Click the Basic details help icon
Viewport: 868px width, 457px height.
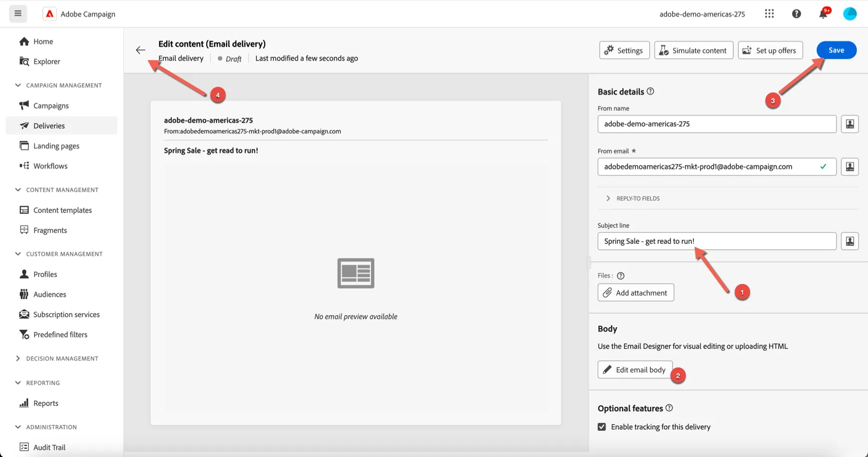(650, 92)
